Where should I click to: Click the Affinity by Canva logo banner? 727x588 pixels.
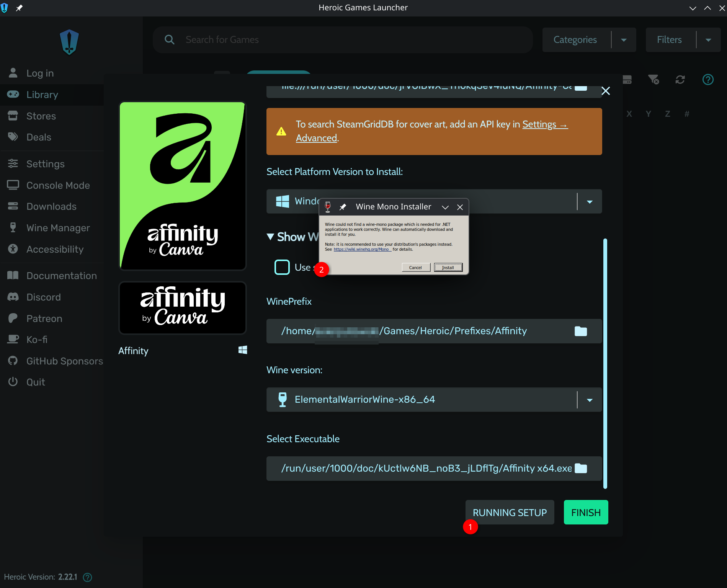183,308
